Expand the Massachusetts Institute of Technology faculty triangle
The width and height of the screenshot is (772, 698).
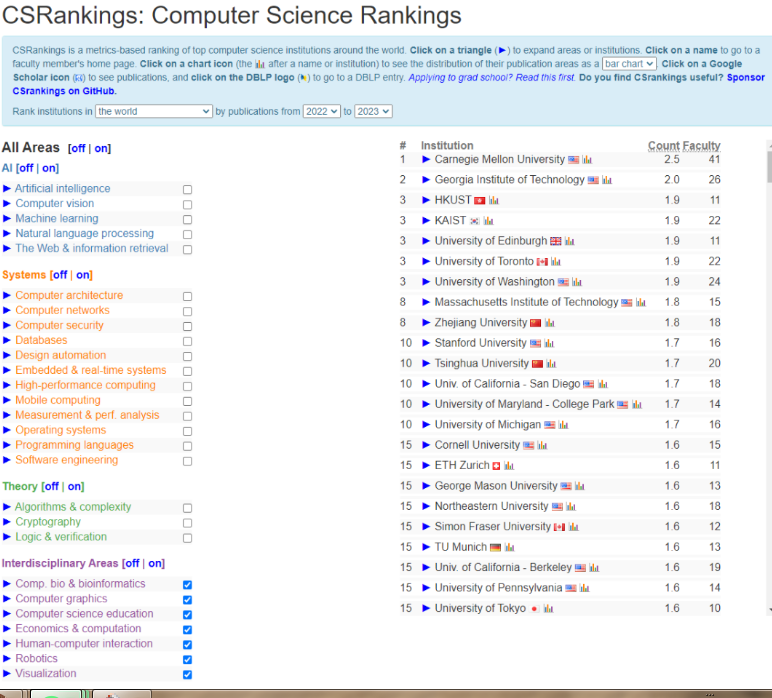tap(426, 303)
